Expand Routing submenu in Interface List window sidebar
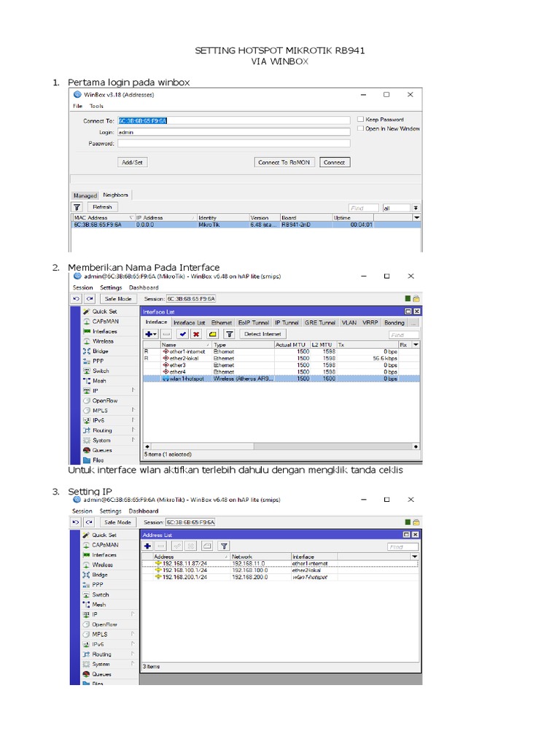 (x=109, y=430)
